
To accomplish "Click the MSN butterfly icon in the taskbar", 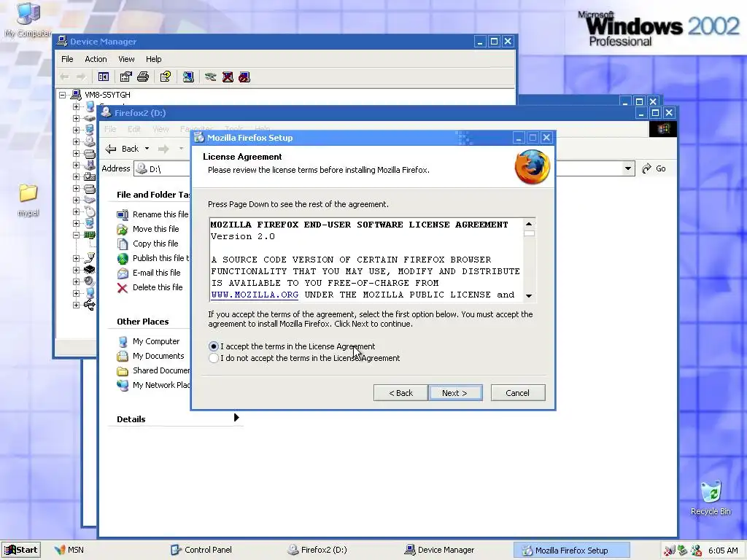I will click(x=60, y=550).
